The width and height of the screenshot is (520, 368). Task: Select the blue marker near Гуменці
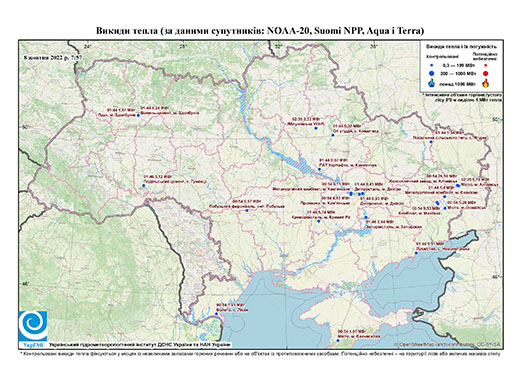144,185
